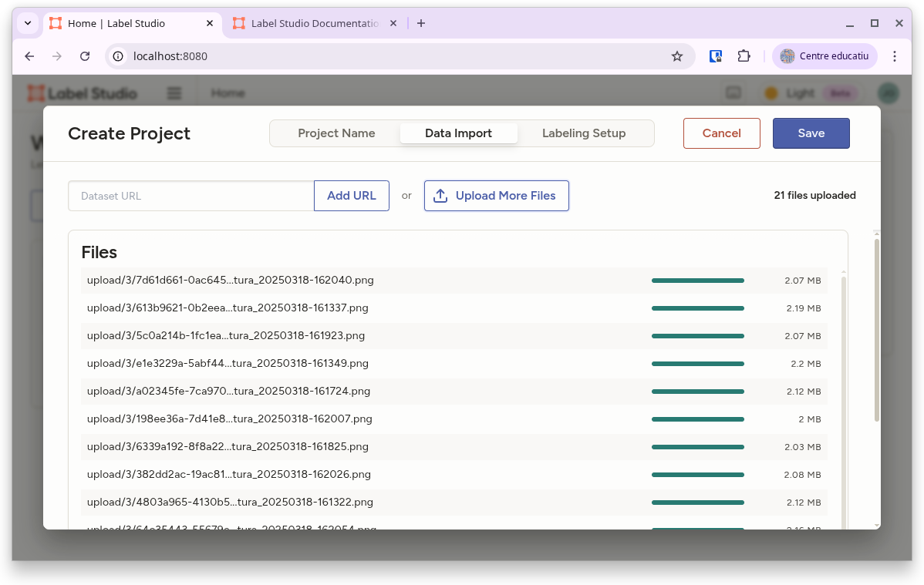Viewport: 924px width, 585px height.
Task: Click the files list vertical scrollbar
Action: (843, 385)
